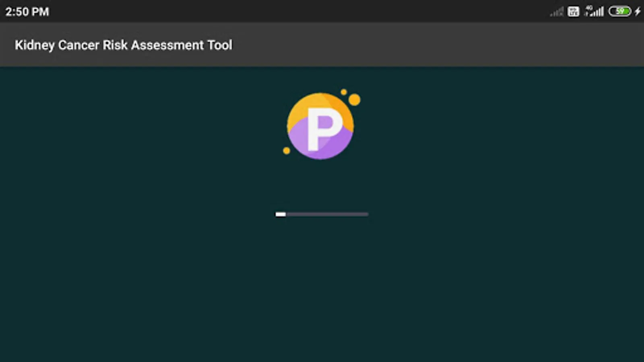Tap the SIM card status icon
Image resolution: width=644 pixels, height=362 pixels.
[x=573, y=12]
